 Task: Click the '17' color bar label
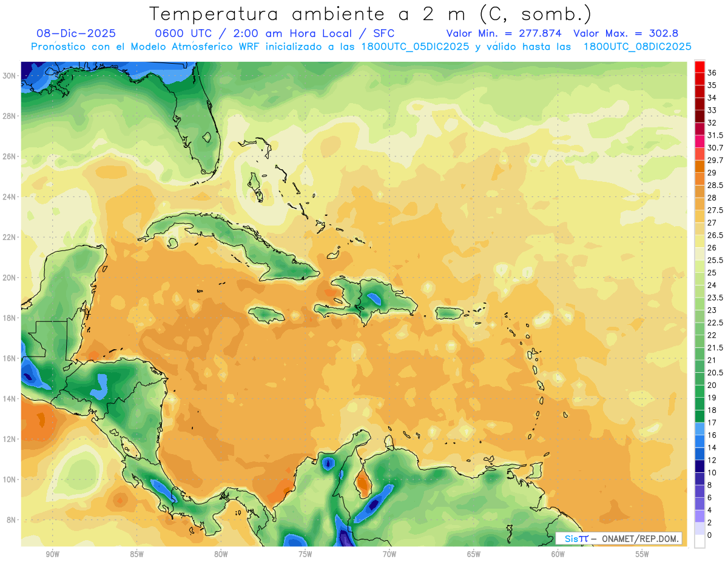[712, 423]
